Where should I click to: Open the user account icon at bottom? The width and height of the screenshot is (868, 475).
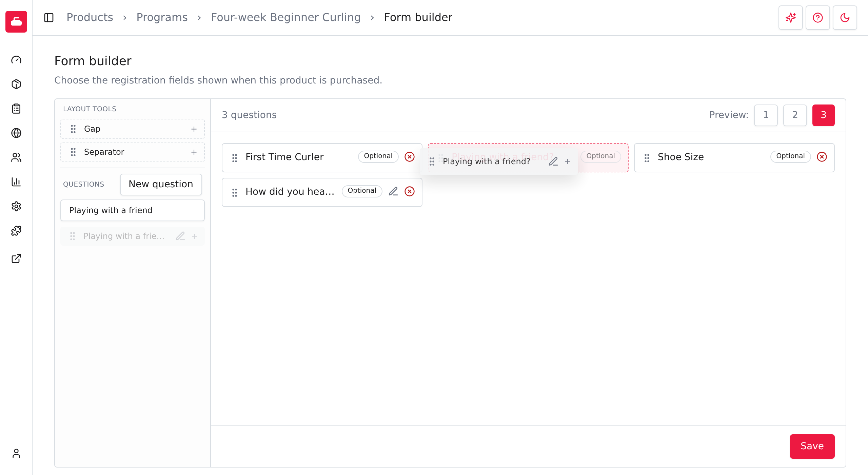pos(16,453)
